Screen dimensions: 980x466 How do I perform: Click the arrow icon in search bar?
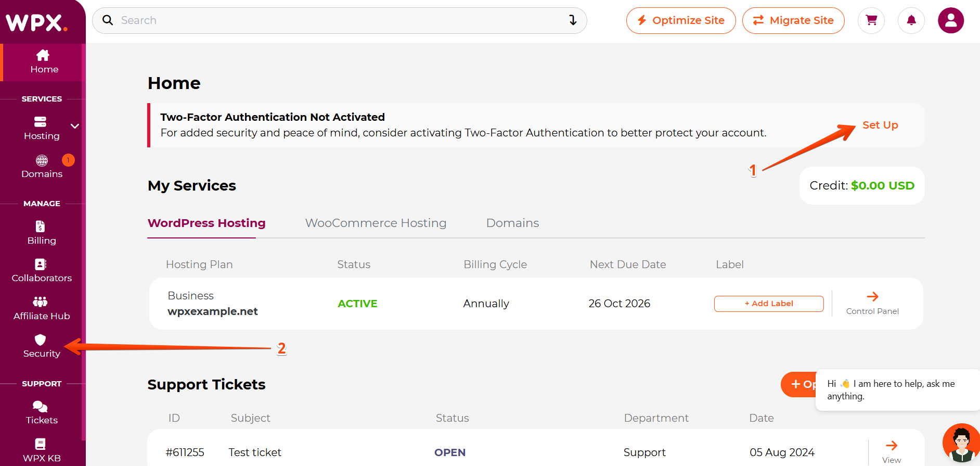click(573, 20)
